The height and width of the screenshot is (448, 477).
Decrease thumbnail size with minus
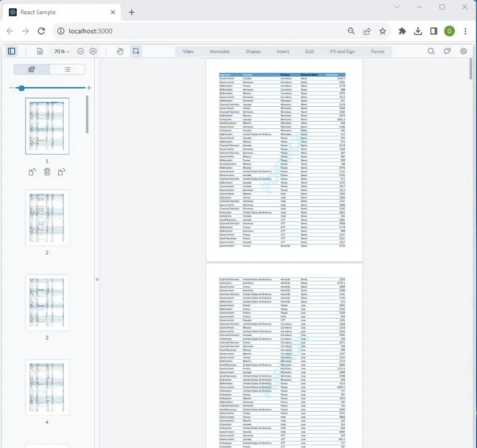(x=11, y=88)
